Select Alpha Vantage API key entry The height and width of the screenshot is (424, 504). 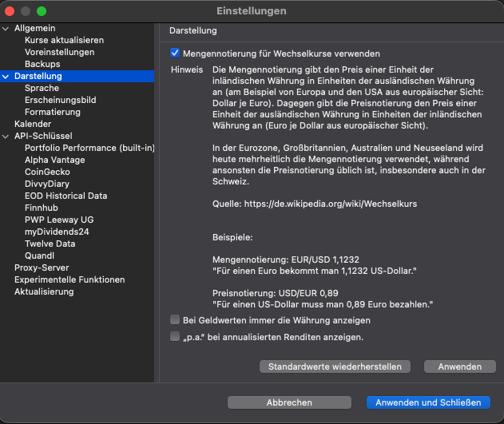(x=55, y=160)
